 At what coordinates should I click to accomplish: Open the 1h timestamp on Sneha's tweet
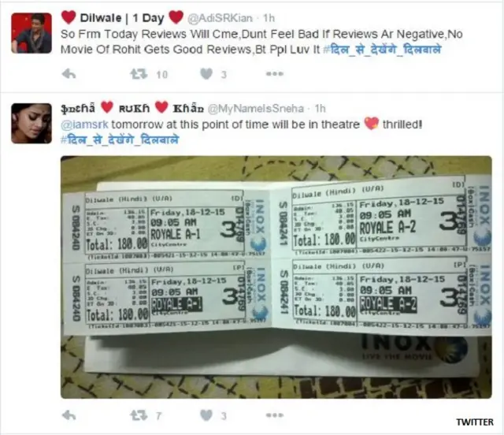[321, 109]
